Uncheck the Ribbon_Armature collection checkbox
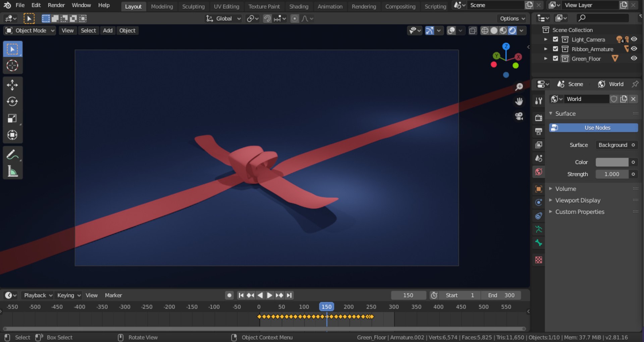 (x=555, y=49)
